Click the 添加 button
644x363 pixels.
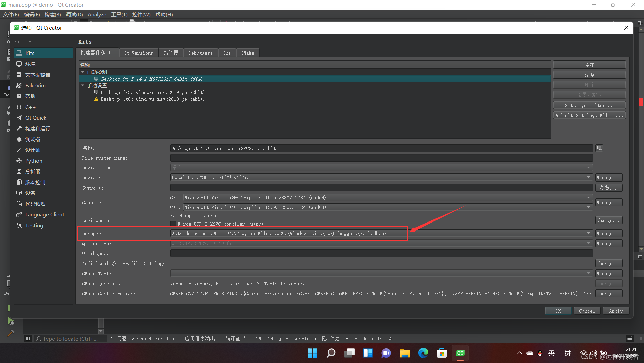coord(589,65)
